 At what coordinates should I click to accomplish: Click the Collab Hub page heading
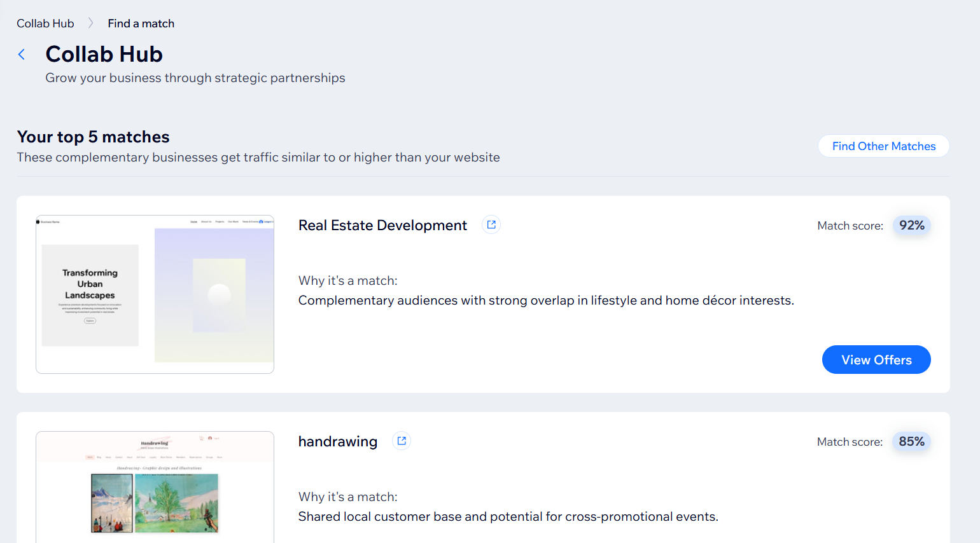104,55
